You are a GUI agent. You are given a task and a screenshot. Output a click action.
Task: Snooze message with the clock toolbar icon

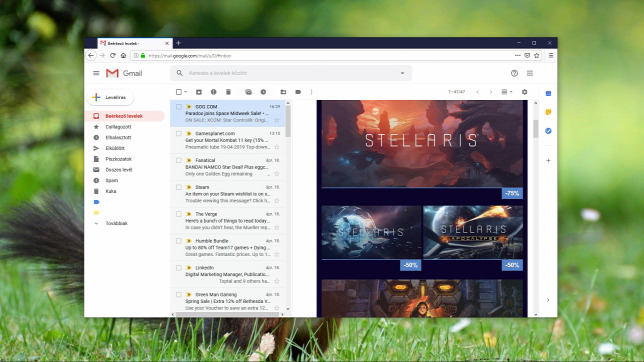(x=263, y=92)
